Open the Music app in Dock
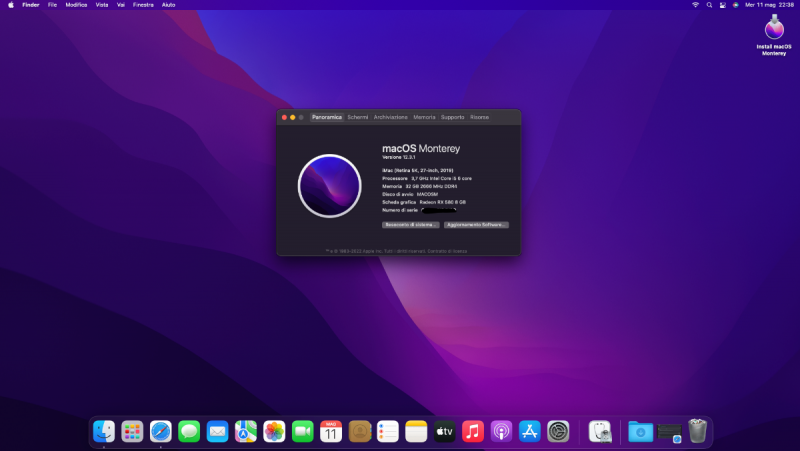This screenshot has width=800, height=451. pos(473,431)
